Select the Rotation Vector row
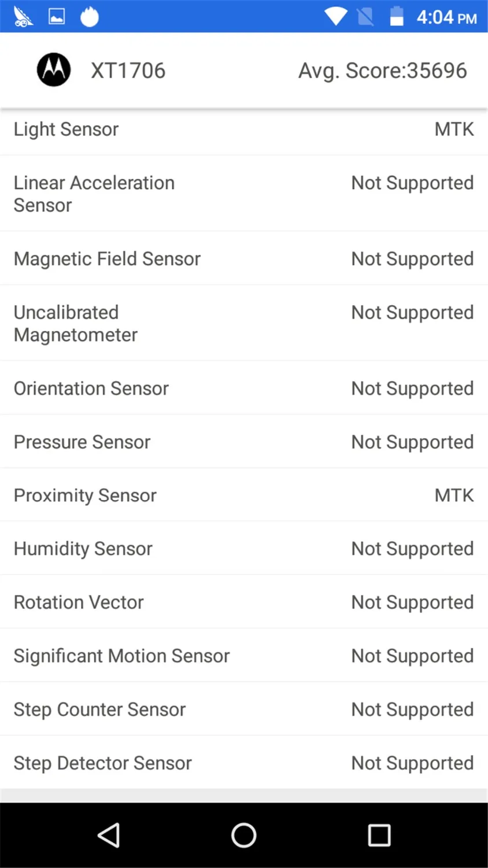 click(x=244, y=602)
